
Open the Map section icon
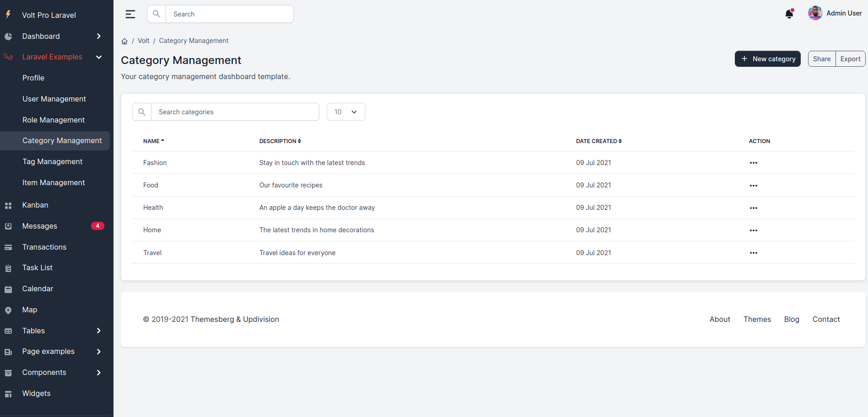click(9, 310)
